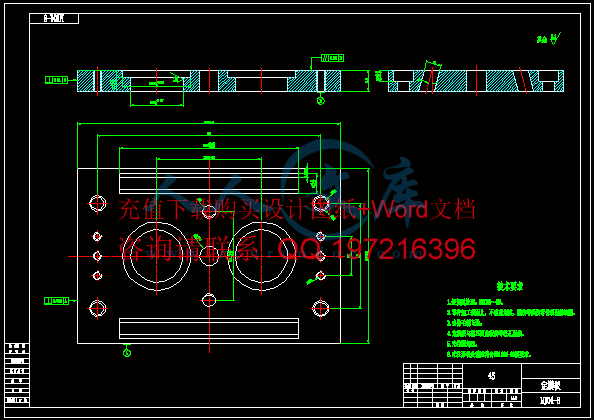Screen dimensions: 594x420
Task: Select the left large circular cavity
Action: pyautogui.click(x=156, y=256)
